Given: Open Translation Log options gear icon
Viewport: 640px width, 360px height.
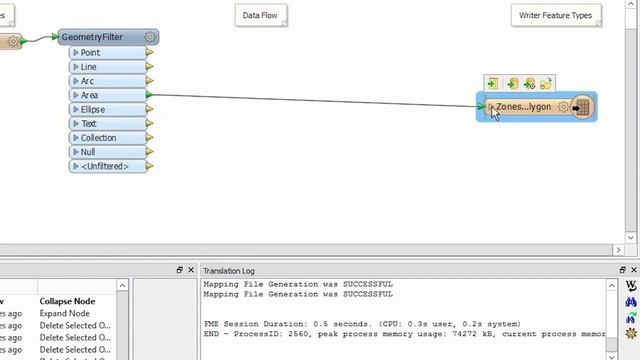Looking at the screenshot, I should [631, 333].
